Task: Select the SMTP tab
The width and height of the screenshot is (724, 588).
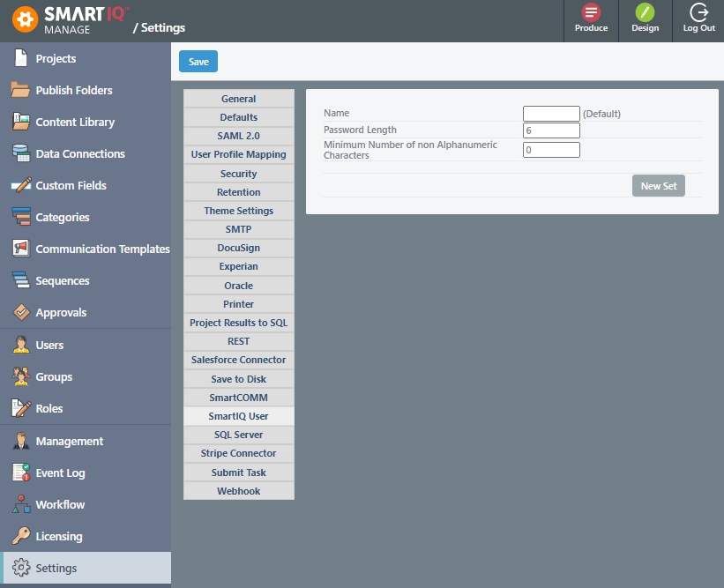Action: [238, 229]
